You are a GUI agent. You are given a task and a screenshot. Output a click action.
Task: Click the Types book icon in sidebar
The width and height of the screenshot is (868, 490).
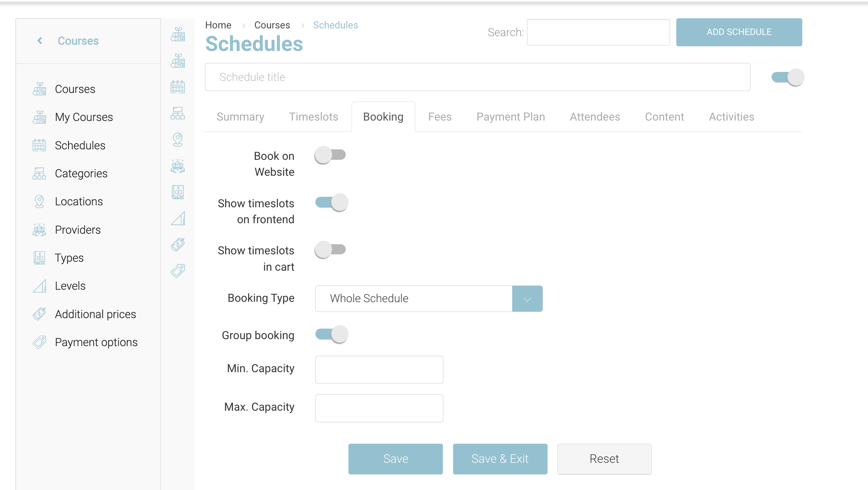[39, 258]
